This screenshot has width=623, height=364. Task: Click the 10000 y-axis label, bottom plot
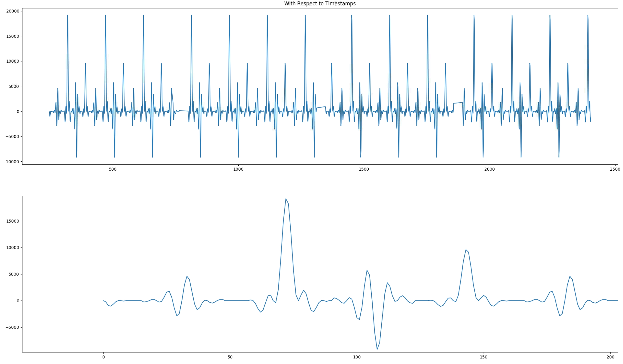click(x=13, y=248)
